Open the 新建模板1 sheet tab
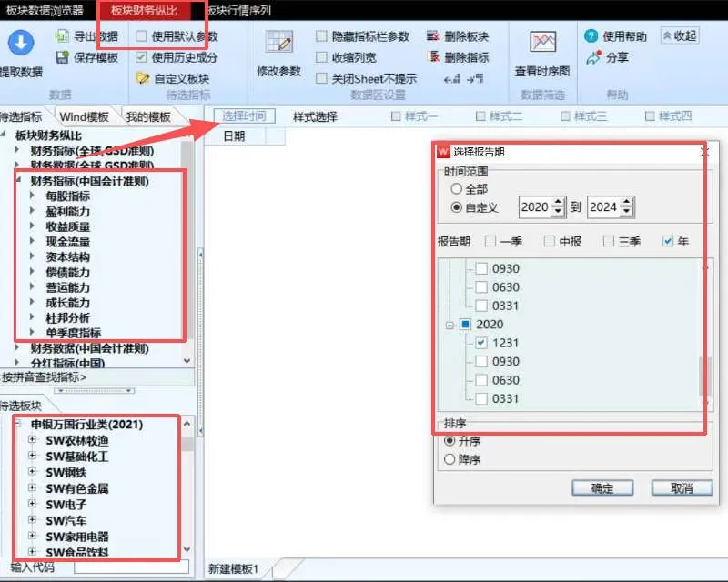728x582 pixels. click(x=234, y=568)
